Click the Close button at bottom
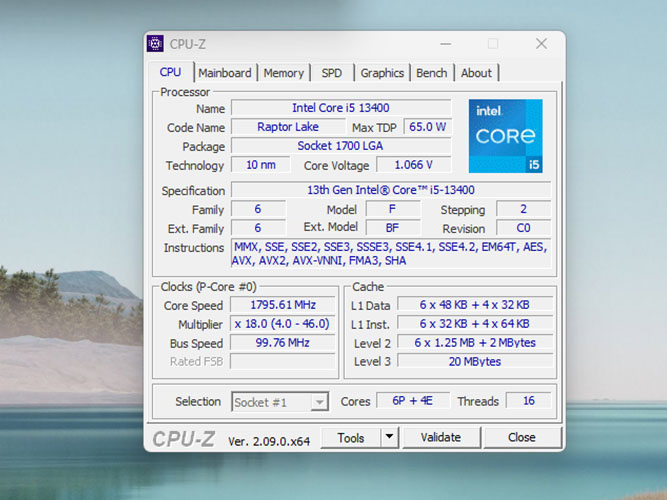Screen dimensions: 667x500 point(521,437)
